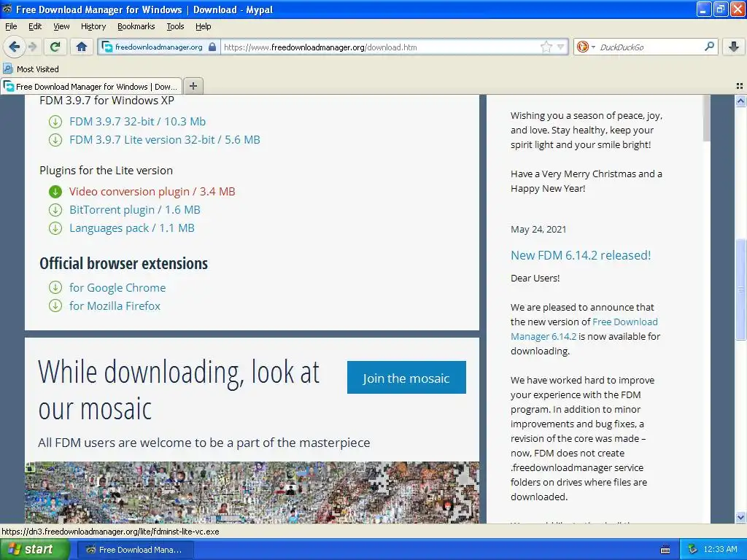Open the Windows Start menu
Viewport: 747px width, 560px height.
(x=35, y=549)
